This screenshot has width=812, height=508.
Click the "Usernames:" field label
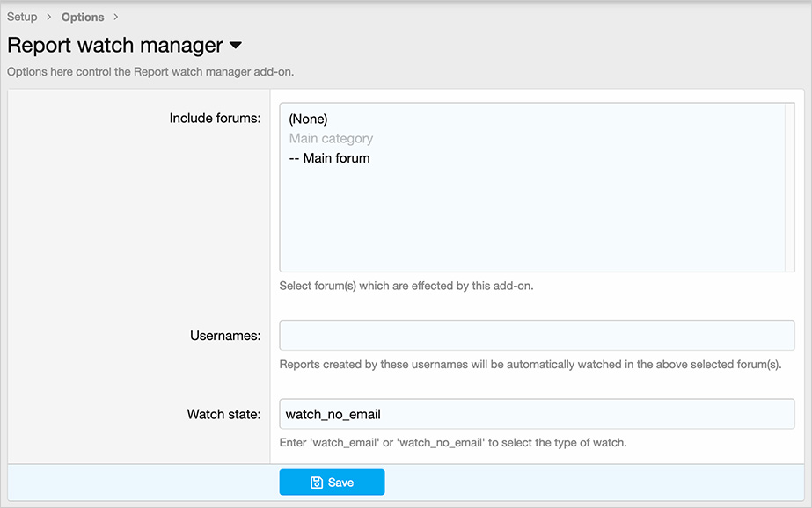tap(225, 336)
